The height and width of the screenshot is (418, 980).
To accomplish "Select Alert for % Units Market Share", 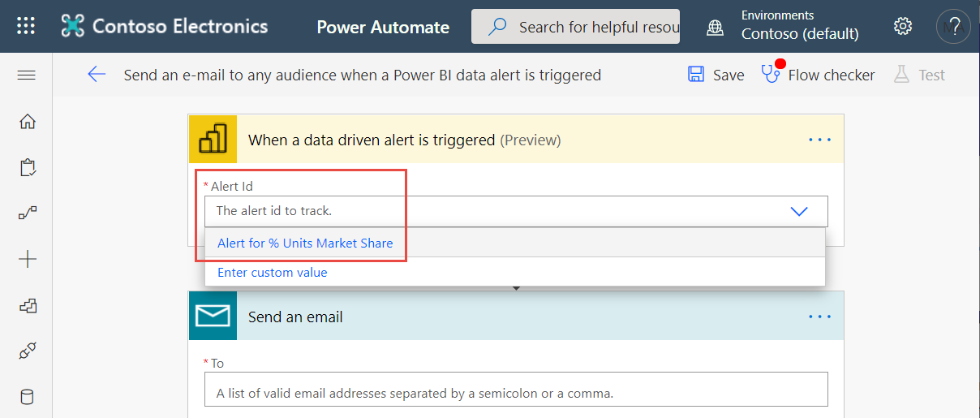I will click(515, 243).
